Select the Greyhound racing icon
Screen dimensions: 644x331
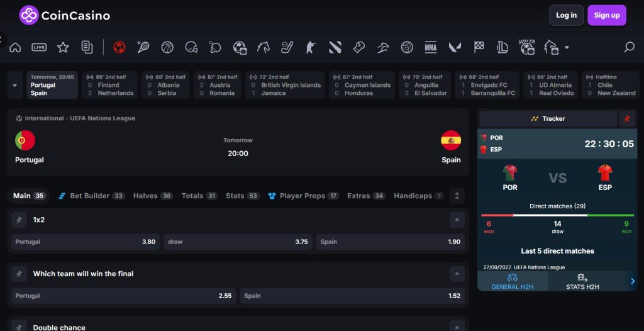click(383, 48)
